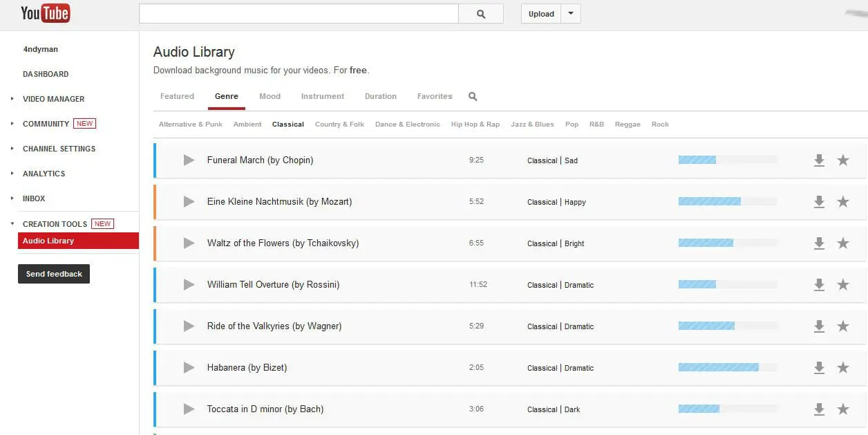Star the Ride of the Valkyries track
868x435 pixels.
pyautogui.click(x=843, y=326)
